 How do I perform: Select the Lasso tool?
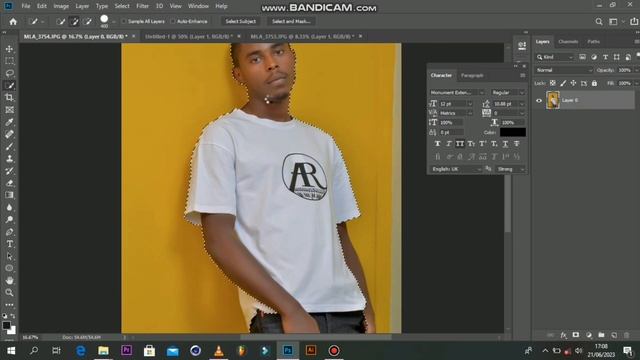[x=9, y=73]
